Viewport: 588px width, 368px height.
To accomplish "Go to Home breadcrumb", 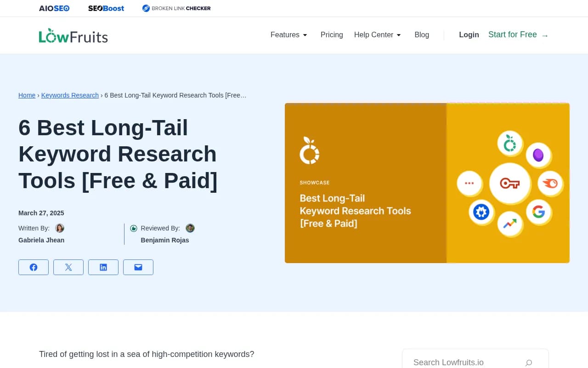I will 27,95.
